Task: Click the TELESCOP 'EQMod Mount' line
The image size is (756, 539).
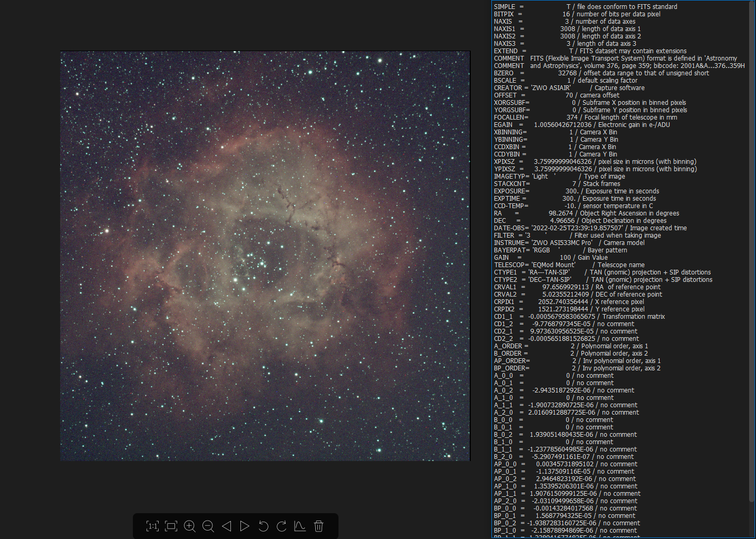Action: (x=569, y=265)
